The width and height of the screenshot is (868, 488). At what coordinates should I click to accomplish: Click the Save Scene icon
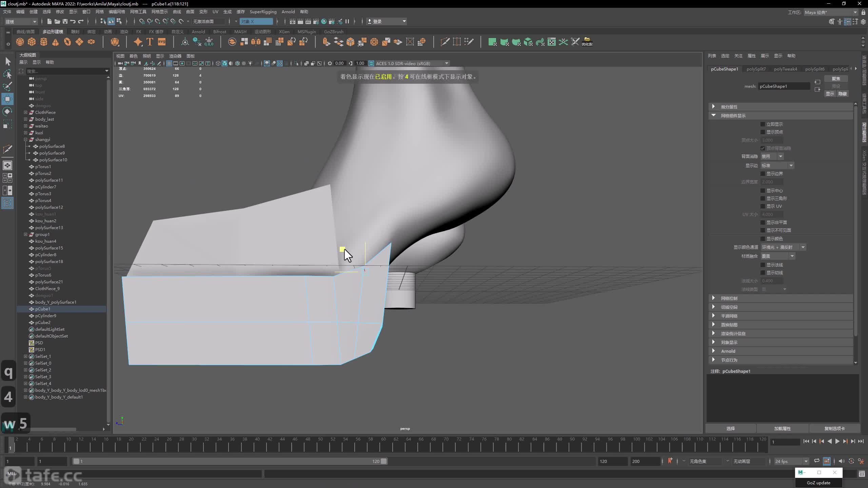[65, 21]
